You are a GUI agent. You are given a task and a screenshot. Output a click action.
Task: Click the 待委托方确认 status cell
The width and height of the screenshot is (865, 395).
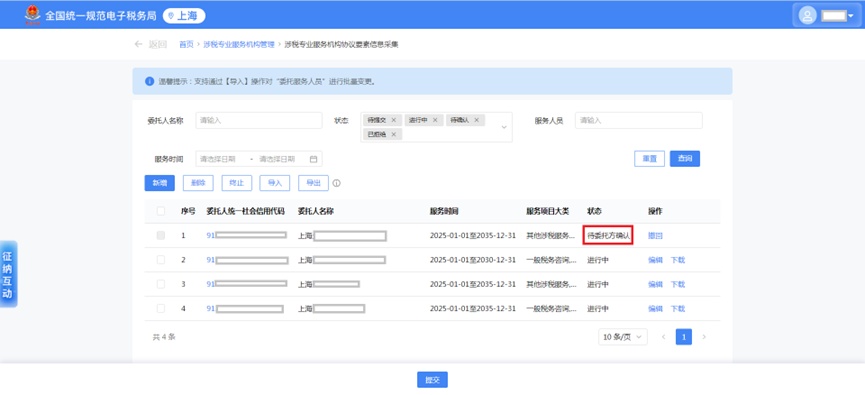(608, 235)
